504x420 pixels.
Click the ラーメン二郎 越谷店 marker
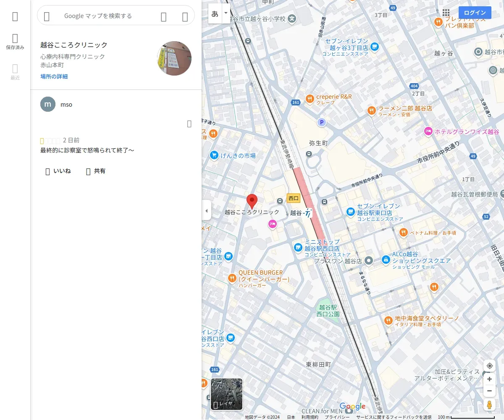click(x=371, y=110)
